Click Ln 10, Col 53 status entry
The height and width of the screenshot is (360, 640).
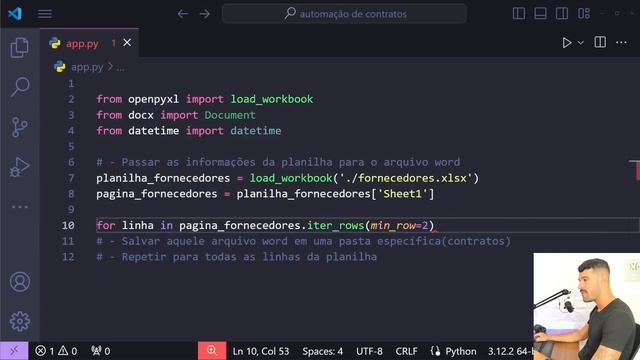pyautogui.click(x=261, y=351)
